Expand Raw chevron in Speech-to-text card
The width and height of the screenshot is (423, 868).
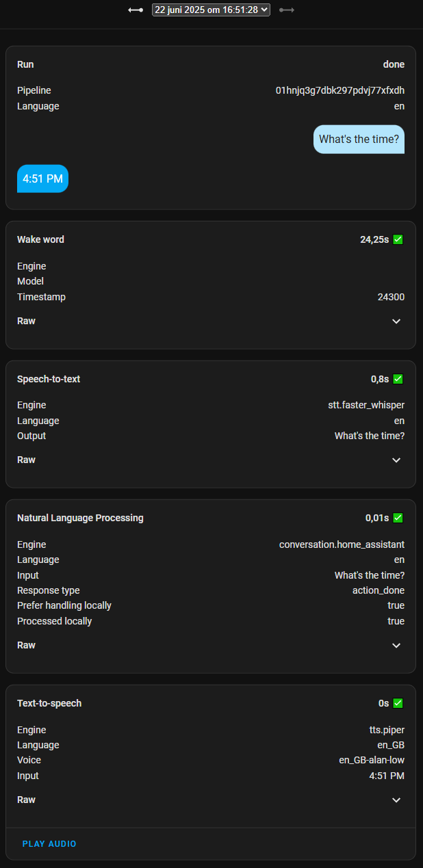[396, 460]
